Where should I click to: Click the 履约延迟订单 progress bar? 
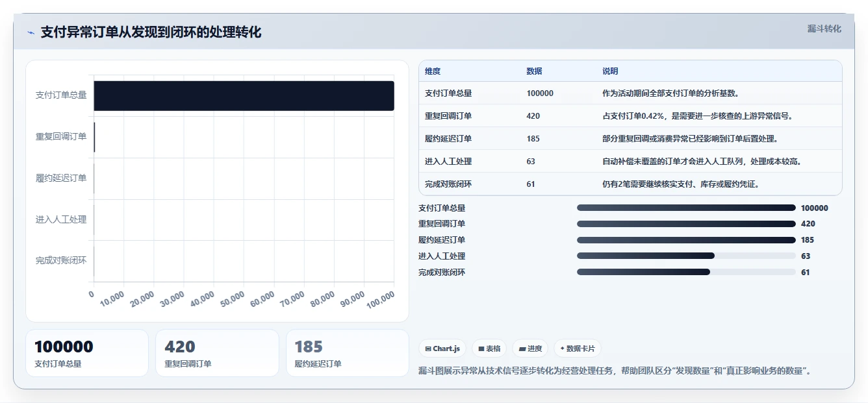[686, 240]
